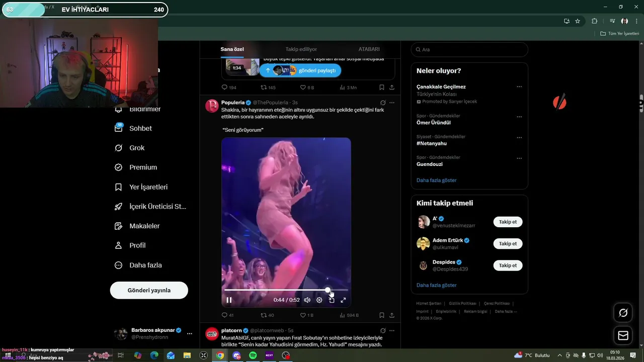This screenshot has width=644, height=362.
Task: Open options for the Çanakkale Geçilmez trend
Action: pos(519,86)
